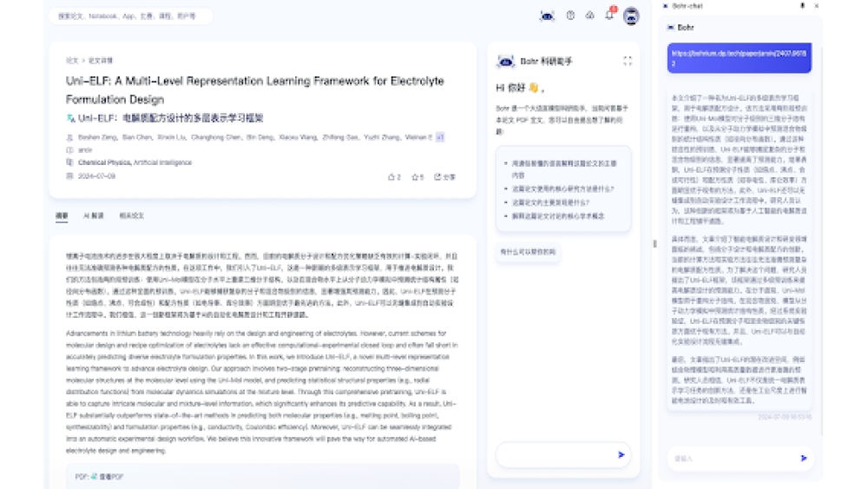Switch to the AI 解读 tab
This screenshot has height=489, width=868.
point(93,215)
